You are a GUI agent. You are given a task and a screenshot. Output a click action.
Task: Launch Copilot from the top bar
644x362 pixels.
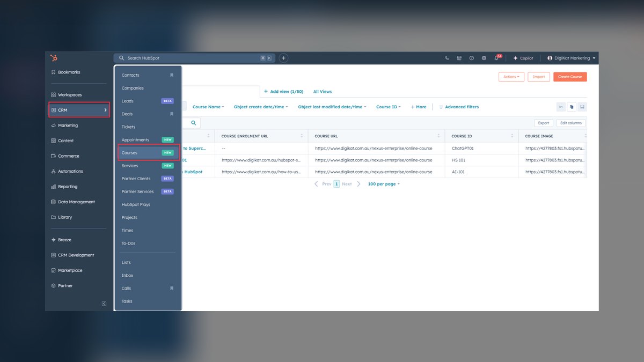click(523, 58)
